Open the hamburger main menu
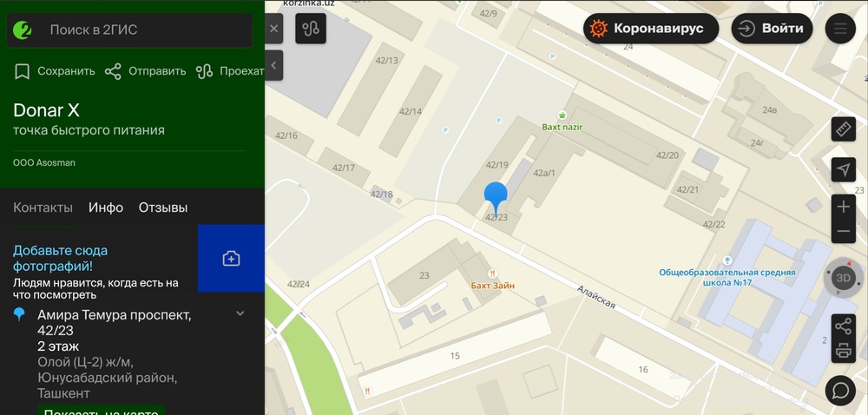The width and height of the screenshot is (868, 415). (x=840, y=29)
